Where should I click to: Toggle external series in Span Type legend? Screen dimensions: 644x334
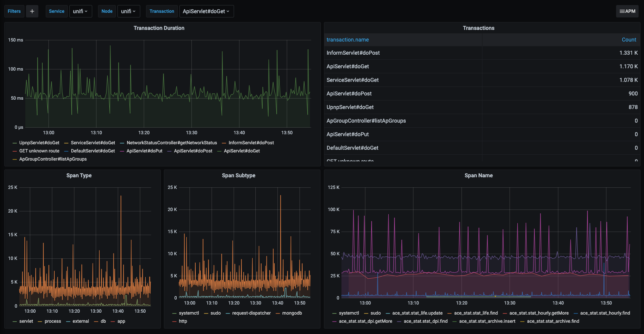pyautogui.click(x=81, y=321)
